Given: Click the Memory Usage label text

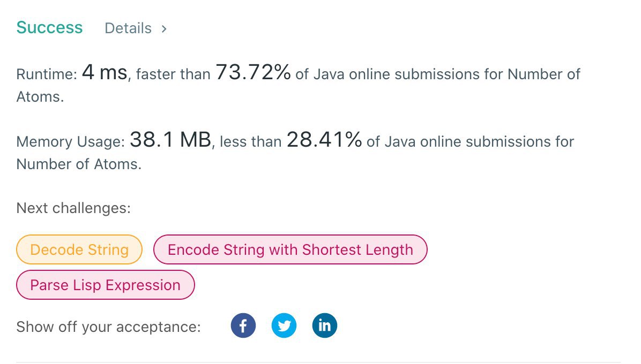Looking at the screenshot, I should tap(71, 142).
